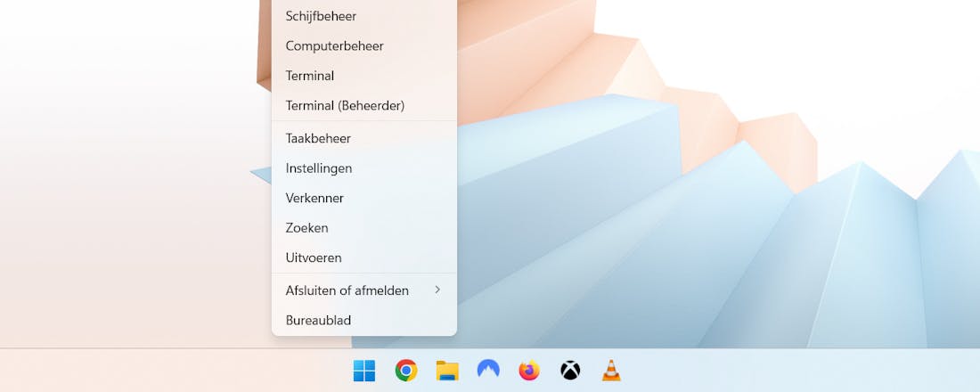Start Terminal (Beheerder) as administrator
The height and width of the screenshot is (392, 980).
[x=345, y=105]
